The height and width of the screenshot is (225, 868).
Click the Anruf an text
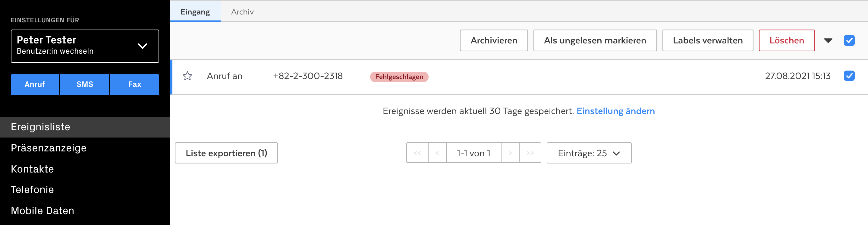pos(225,76)
